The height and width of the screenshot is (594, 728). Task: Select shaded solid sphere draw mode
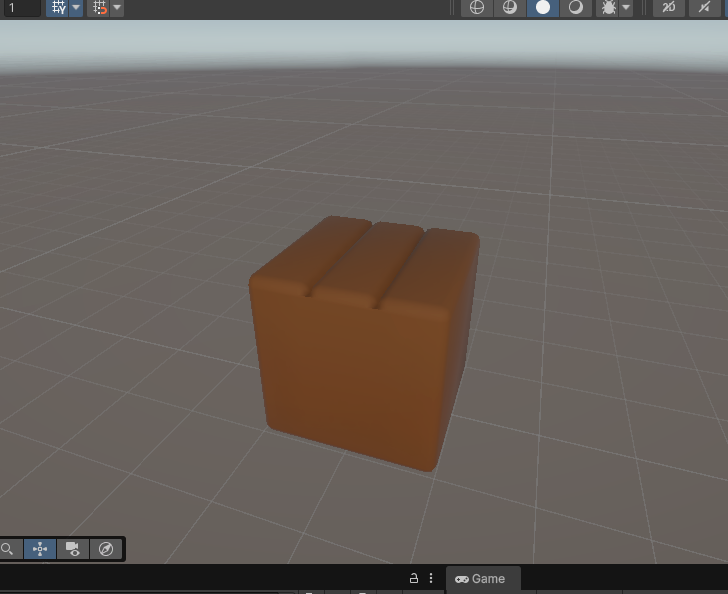[x=543, y=8]
